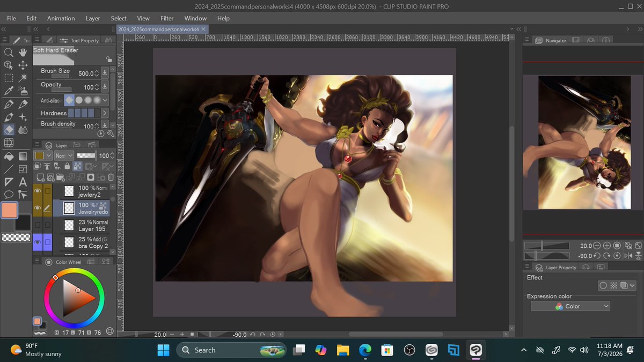Select the Hand move-view tool

tap(23, 53)
